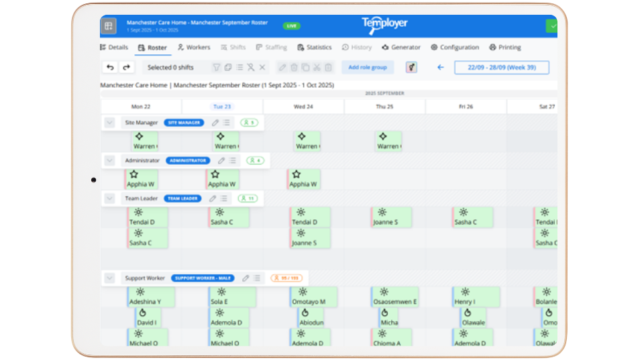
Task: Toggle the LIVE status badge
Action: coord(291,26)
